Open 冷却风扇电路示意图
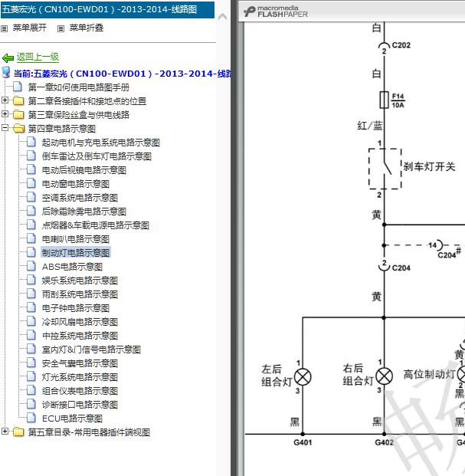Image resolution: width=465 pixels, height=476 pixels. (x=80, y=322)
